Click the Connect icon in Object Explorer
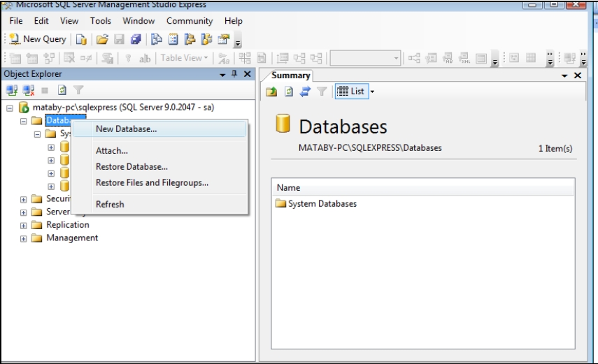This screenshot has height=364, width=598. (x=11, y=90)
